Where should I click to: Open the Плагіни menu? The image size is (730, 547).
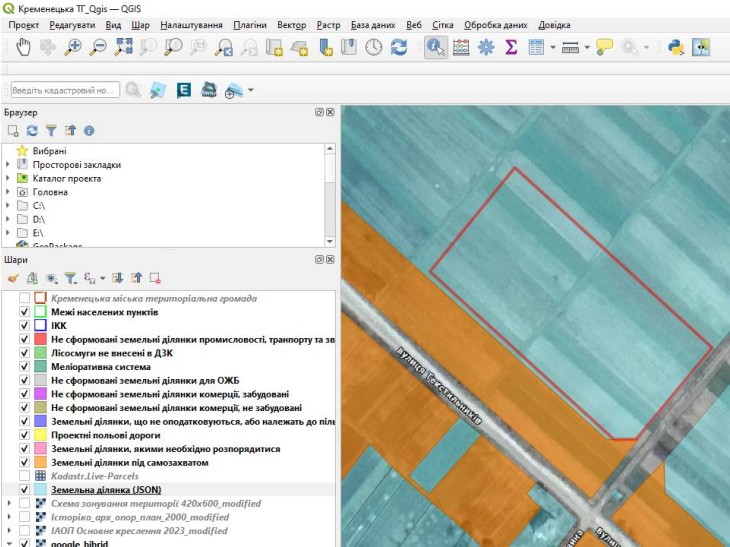250,25
